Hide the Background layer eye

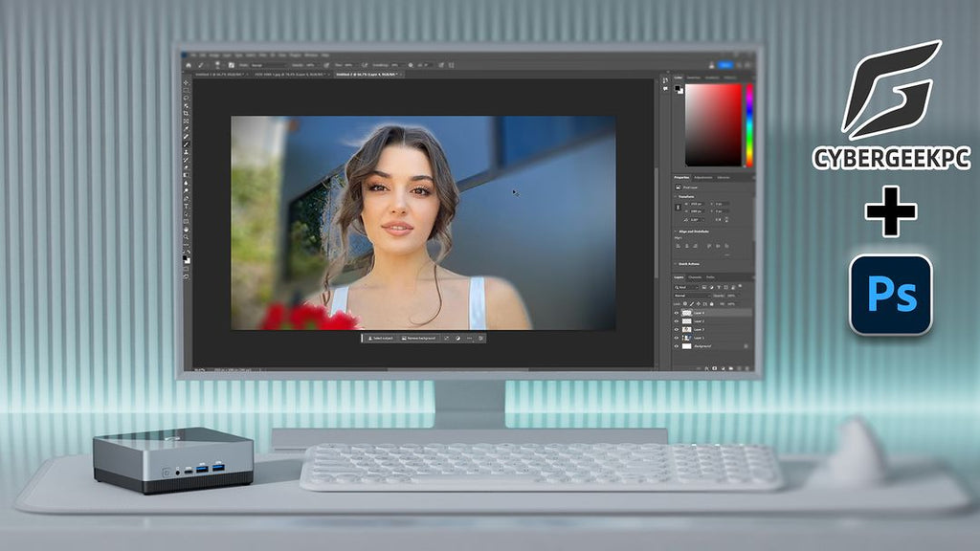tap(677, 346)
